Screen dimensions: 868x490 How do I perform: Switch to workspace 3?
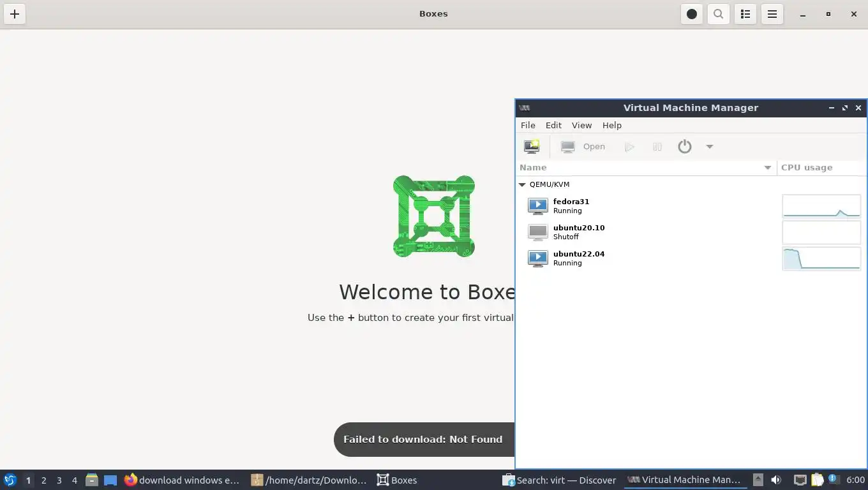click(x=59, y=480)
